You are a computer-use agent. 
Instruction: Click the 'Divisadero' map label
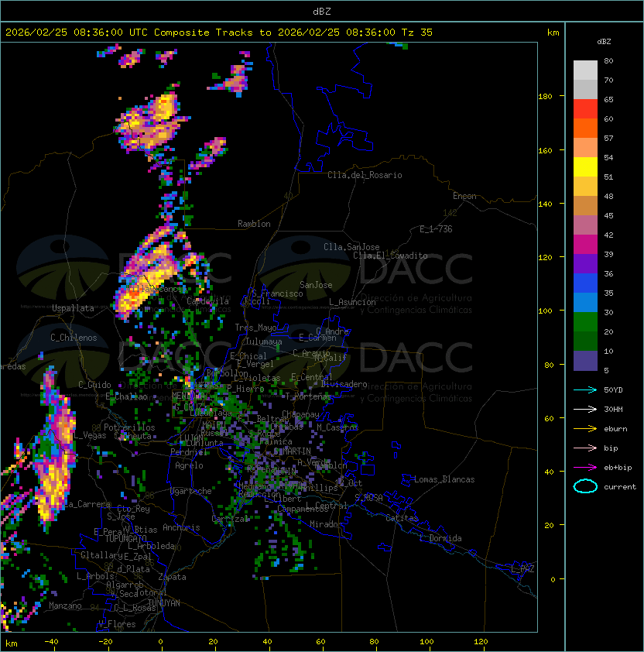(344, 384)
